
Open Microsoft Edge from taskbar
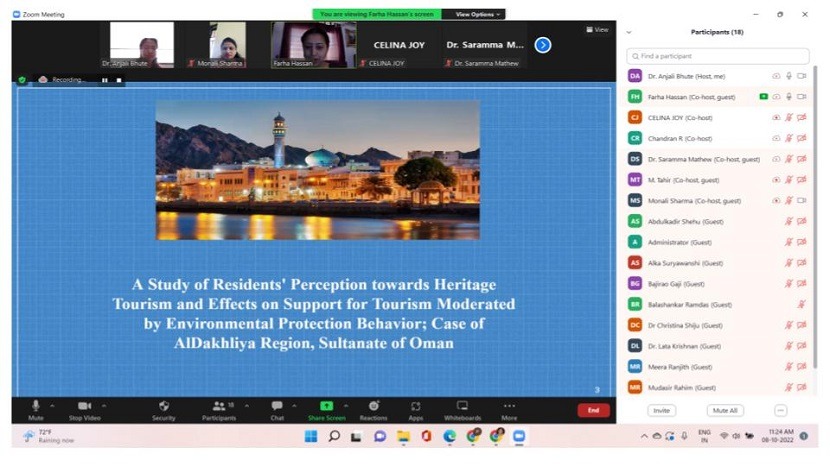449,436
